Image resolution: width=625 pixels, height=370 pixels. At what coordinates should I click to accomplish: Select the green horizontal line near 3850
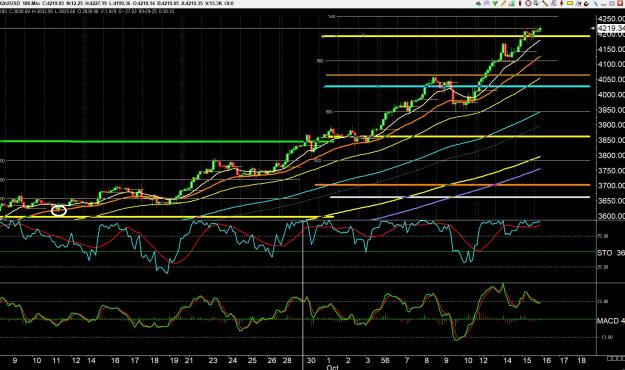(x=151, y=141)
